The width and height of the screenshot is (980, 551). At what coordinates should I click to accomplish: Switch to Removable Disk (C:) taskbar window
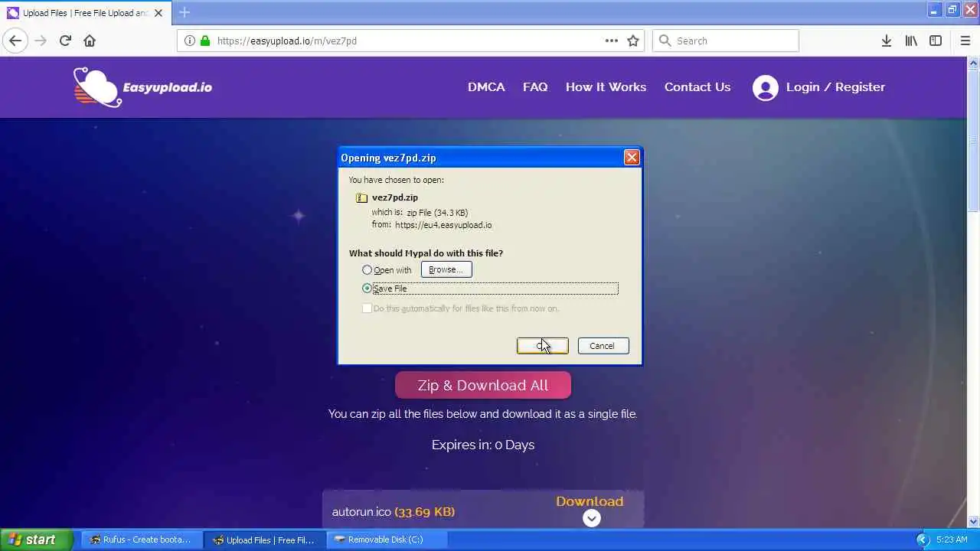tap(387, 540)
